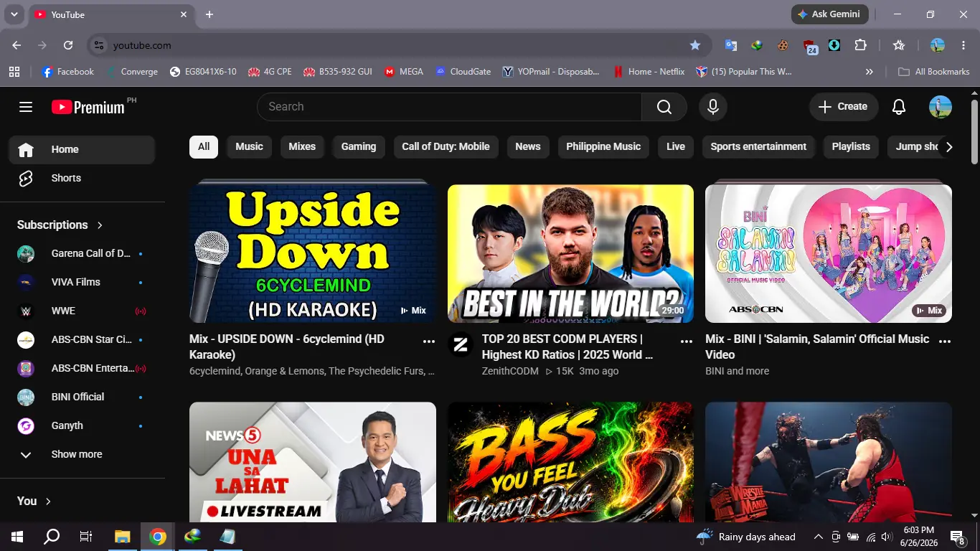Open WWE live subscription
The height and width of the screenshot is (551, 980).
(82, 311)
